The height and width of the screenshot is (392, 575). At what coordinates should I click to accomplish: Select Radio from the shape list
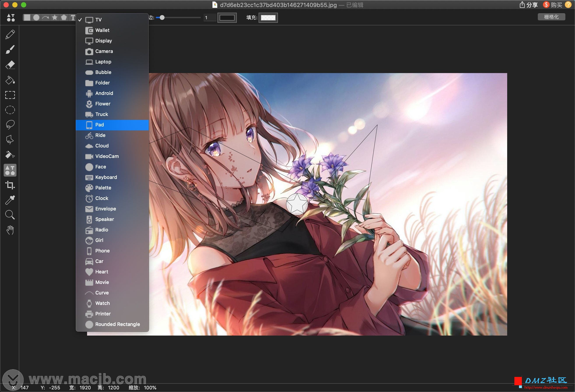[112, 230]
